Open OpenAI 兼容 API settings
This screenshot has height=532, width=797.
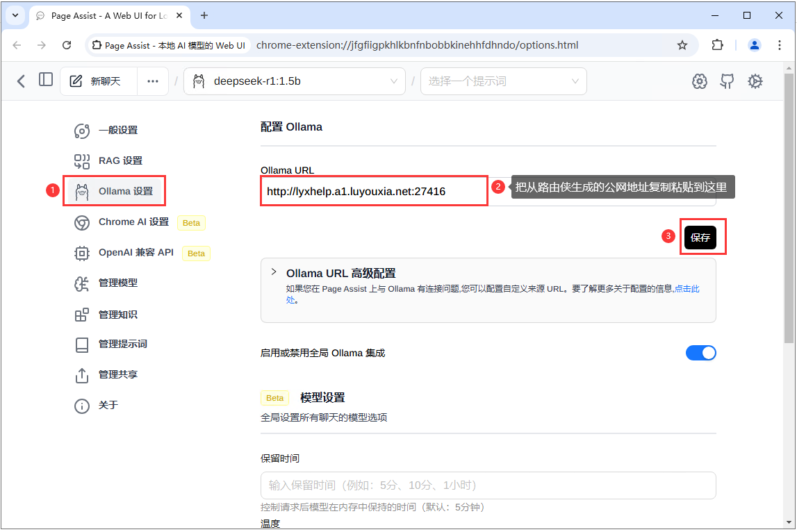[x=135, y=253]
